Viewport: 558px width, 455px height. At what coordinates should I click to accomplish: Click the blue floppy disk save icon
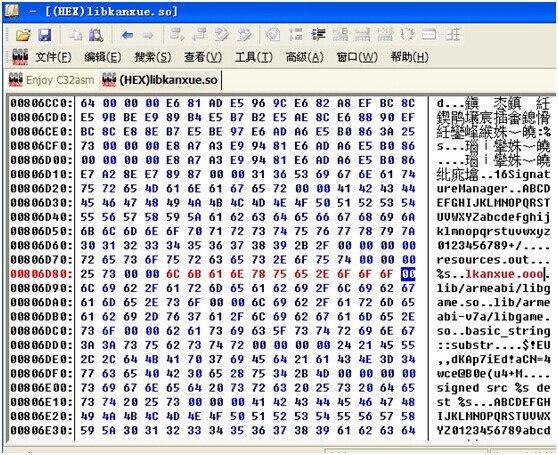(45, 35)
